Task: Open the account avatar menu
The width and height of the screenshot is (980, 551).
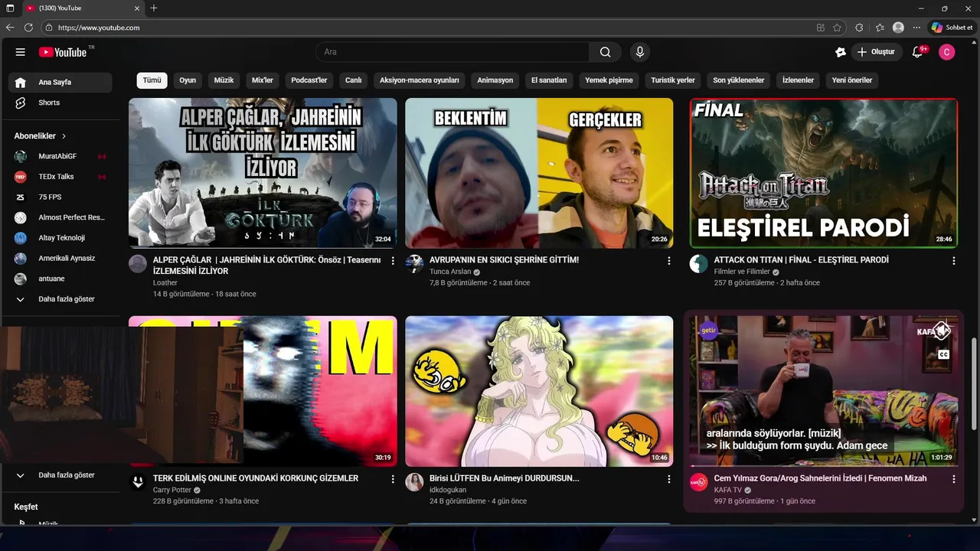Action: pyautogui.click(x=947, y=52)
